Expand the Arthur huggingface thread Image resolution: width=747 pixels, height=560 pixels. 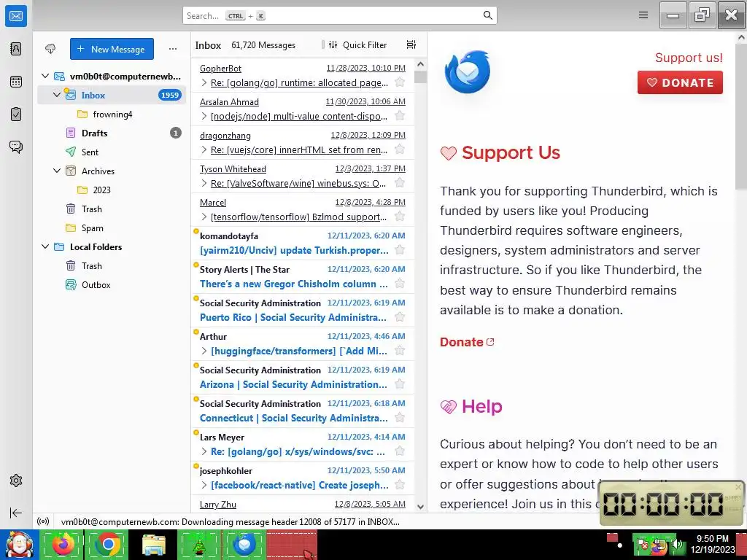pos(204,351)
